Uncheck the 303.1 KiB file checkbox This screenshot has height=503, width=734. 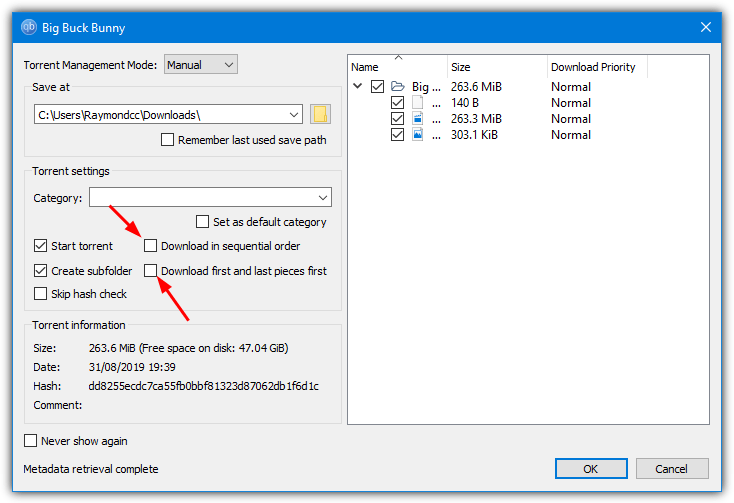(397, 135)
